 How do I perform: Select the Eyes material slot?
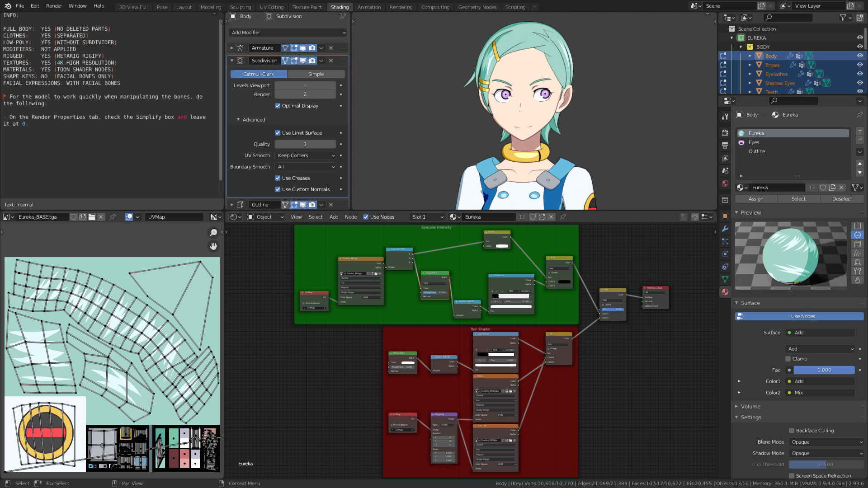[x=793, y=142]
